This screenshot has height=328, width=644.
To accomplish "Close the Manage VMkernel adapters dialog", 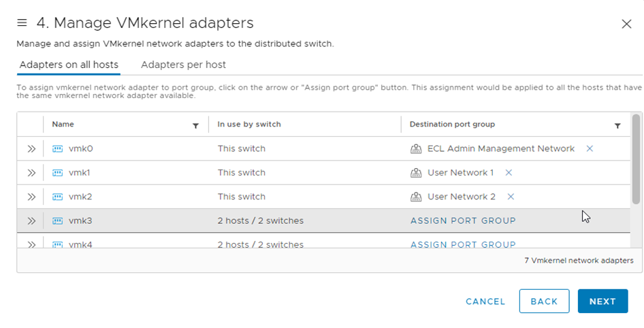I will (627, 24).
